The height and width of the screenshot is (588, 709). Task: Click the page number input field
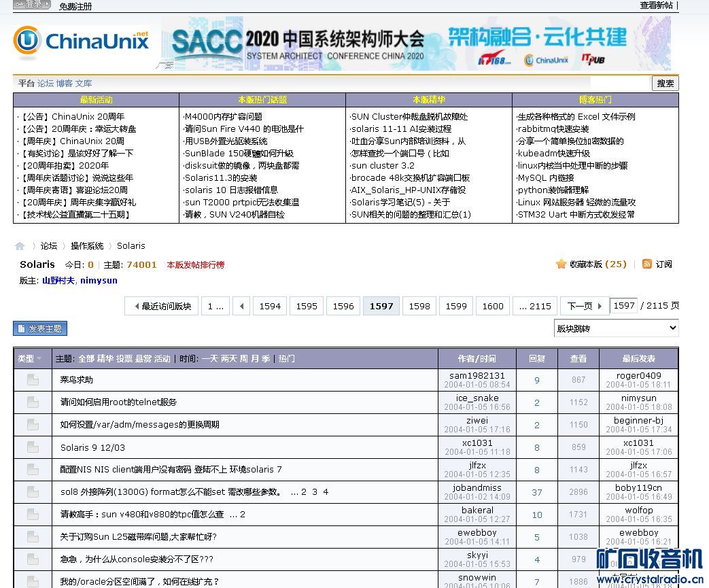623,306
